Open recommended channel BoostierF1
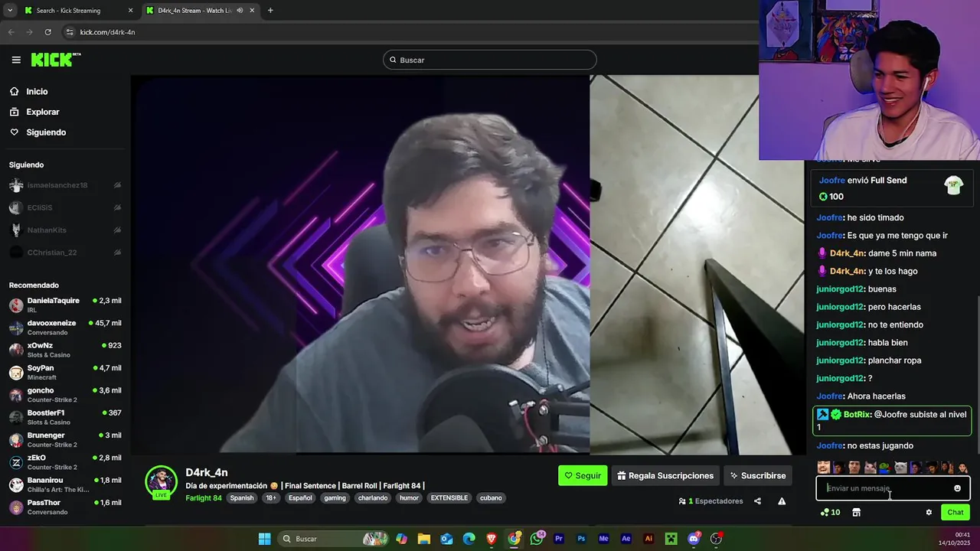 (65, 417)
